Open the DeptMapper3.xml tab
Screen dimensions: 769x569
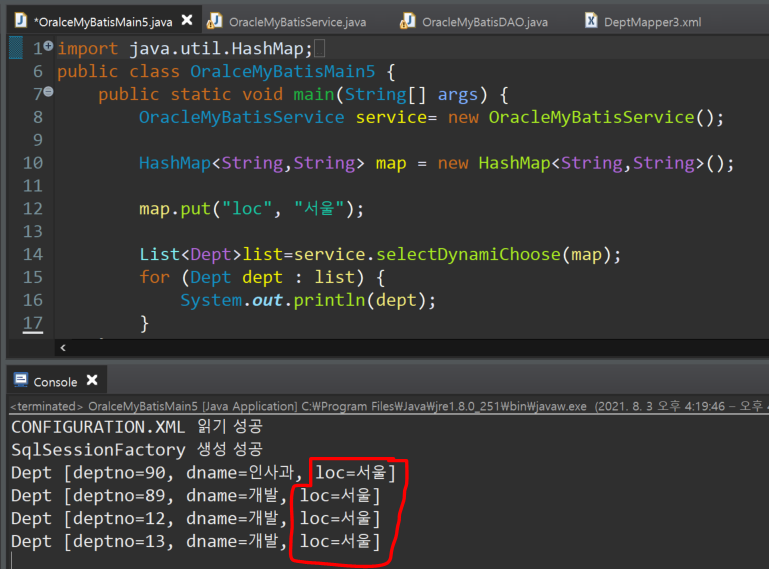point(652,22)
